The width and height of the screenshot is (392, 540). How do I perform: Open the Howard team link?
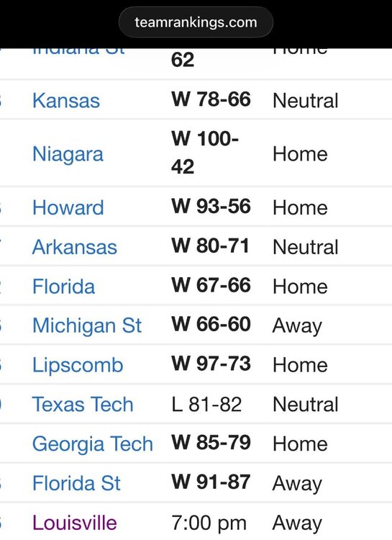68,207
